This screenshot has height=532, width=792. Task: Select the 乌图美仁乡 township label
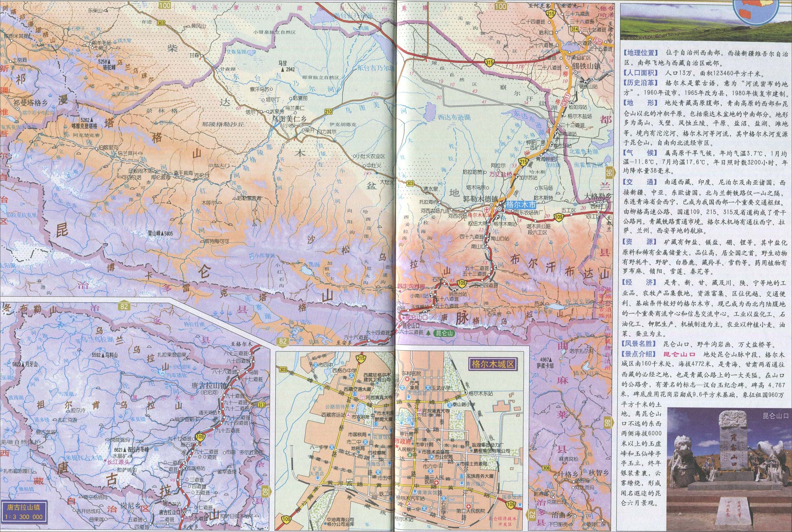290,119
